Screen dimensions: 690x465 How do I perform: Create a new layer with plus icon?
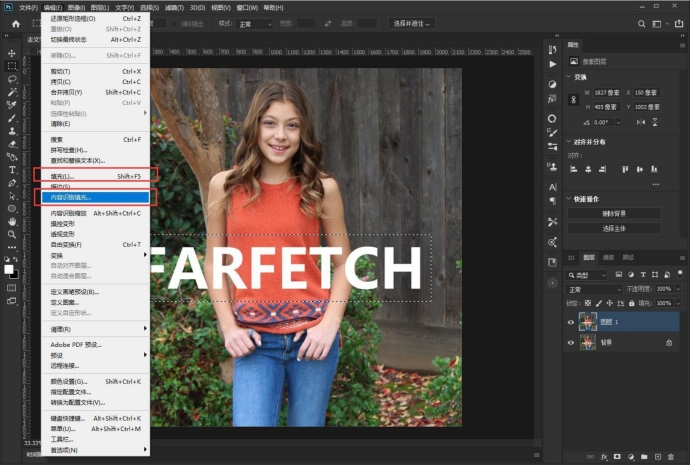[657, 457]
